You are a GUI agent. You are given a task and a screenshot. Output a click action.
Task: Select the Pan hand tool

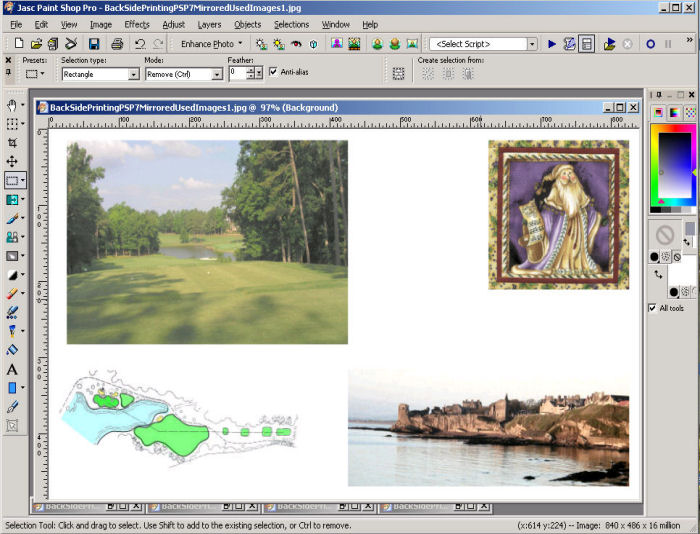(x=12, y=105)
